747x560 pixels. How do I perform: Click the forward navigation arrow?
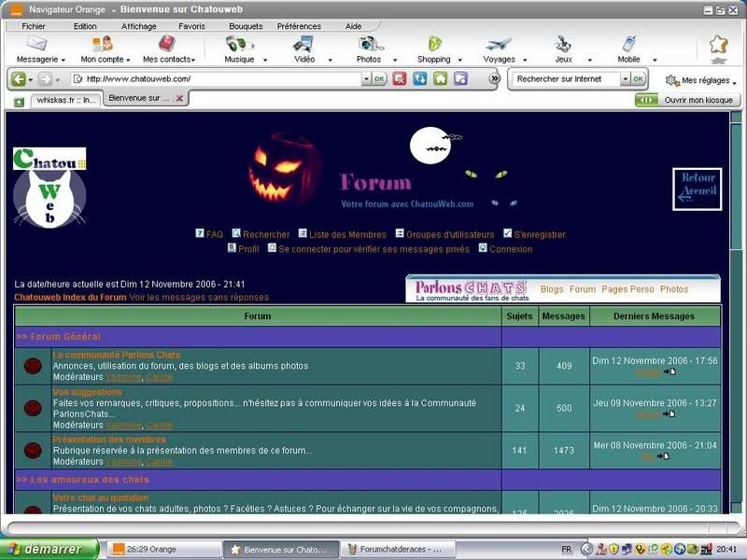[45, 78]
